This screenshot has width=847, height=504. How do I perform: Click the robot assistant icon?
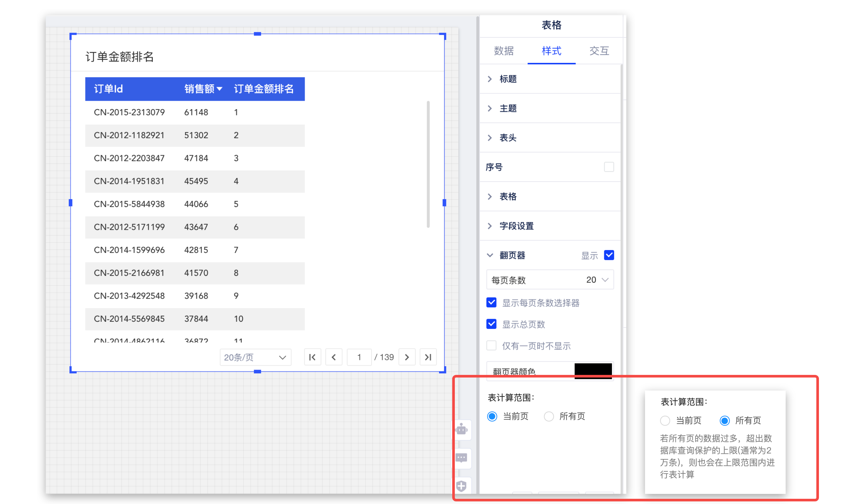coord(461,430)
